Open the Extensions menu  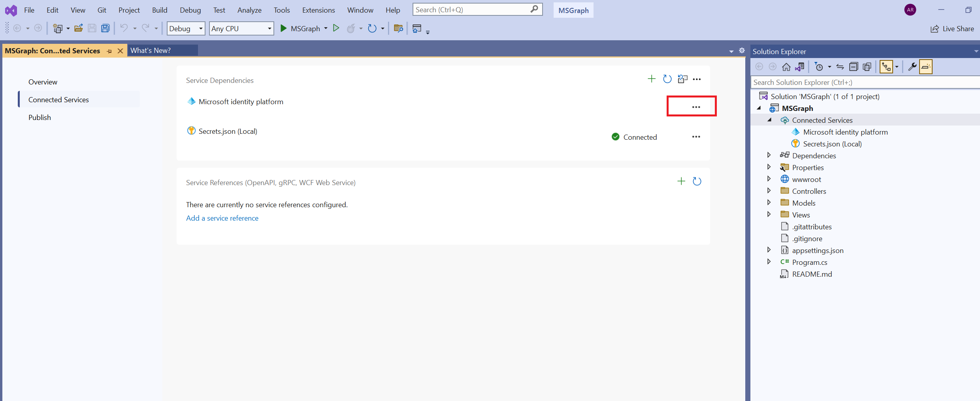(318, 10)
